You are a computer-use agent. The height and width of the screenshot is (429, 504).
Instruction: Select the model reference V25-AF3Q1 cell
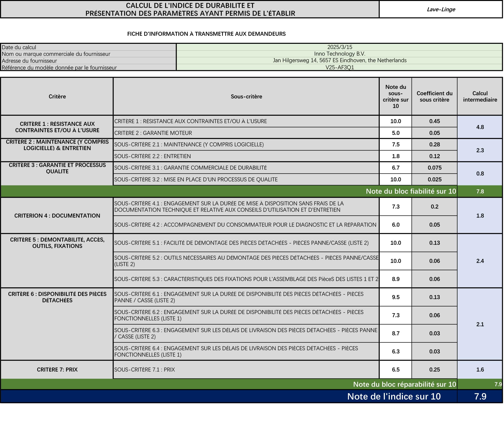pos(340,67)
